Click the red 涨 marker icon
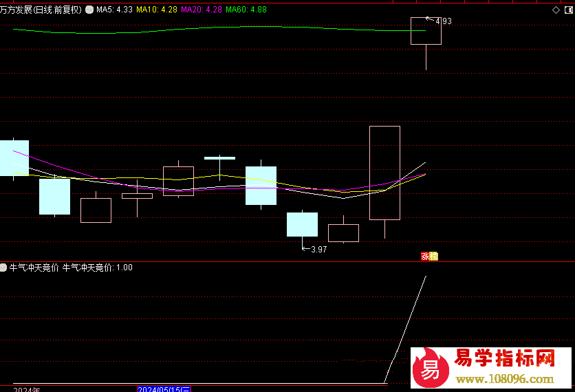 coord(425,257)
